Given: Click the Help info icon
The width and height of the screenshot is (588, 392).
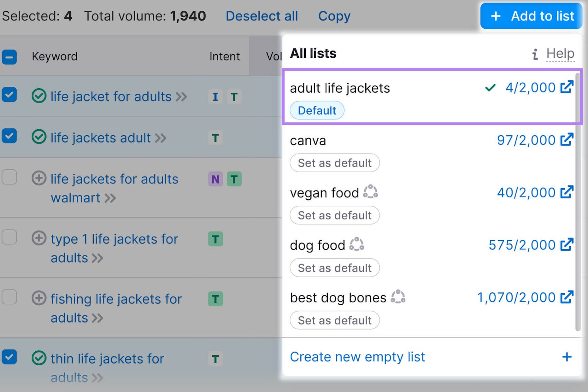Looking at the screenshot, I should click(x=535, y=54).
